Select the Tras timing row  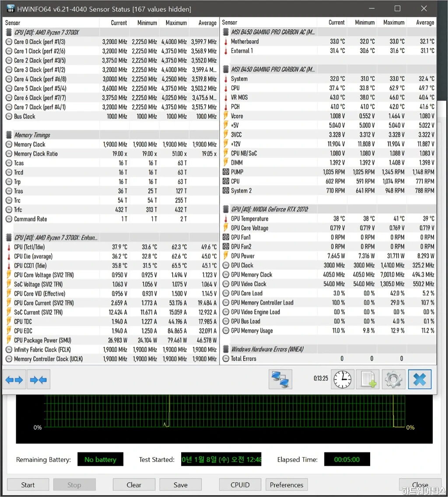(x=111, y=191)
